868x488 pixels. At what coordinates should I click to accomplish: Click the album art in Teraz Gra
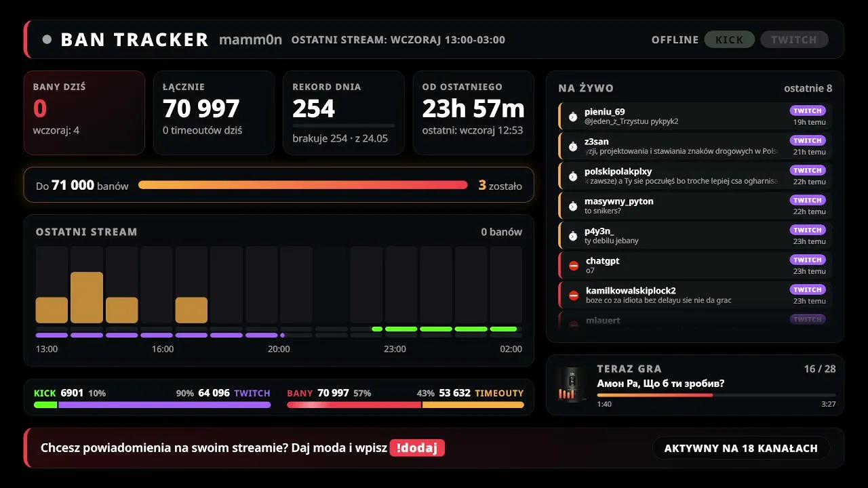pyautogui.click(x=572, y=385)
